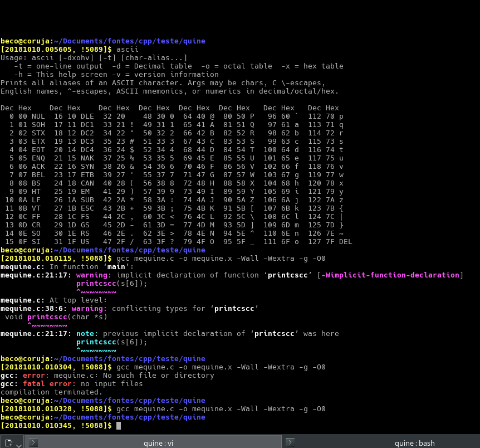This screenshot has height=448, width=480.
Task: Click the '13 0D CR' table entry
Action: [23, 225]
